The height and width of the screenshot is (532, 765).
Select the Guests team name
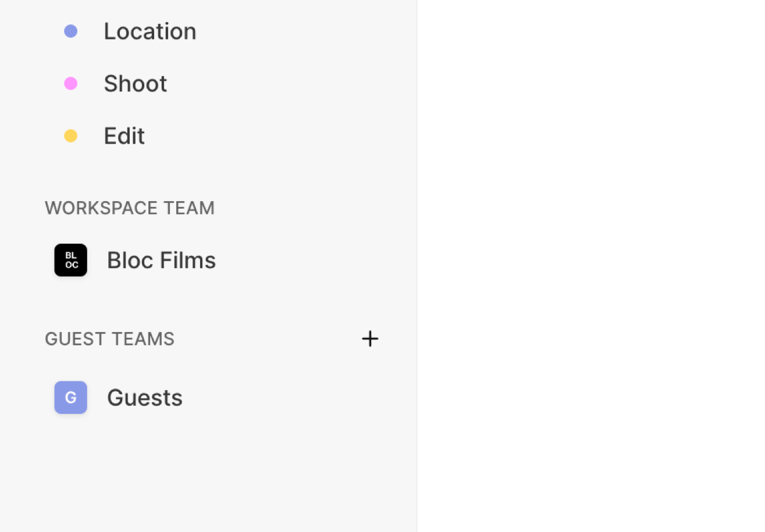tap(144, 398)
